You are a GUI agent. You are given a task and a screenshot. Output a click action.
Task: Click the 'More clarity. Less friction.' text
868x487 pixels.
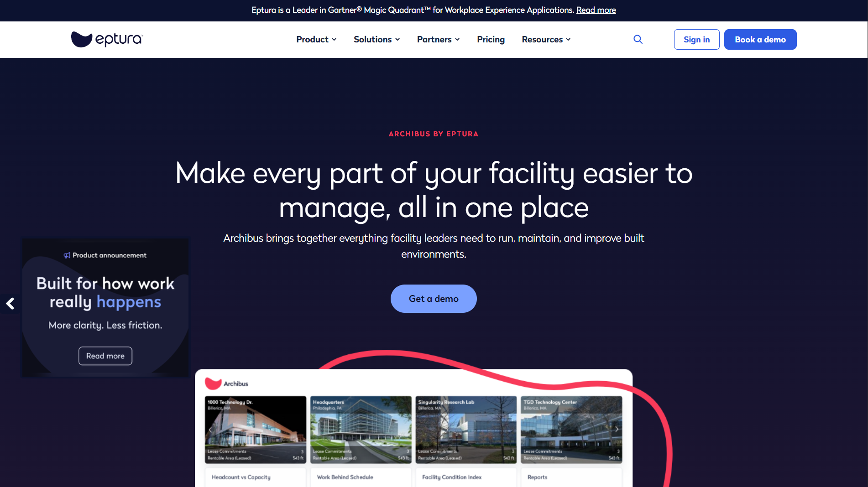click(105, 325)
